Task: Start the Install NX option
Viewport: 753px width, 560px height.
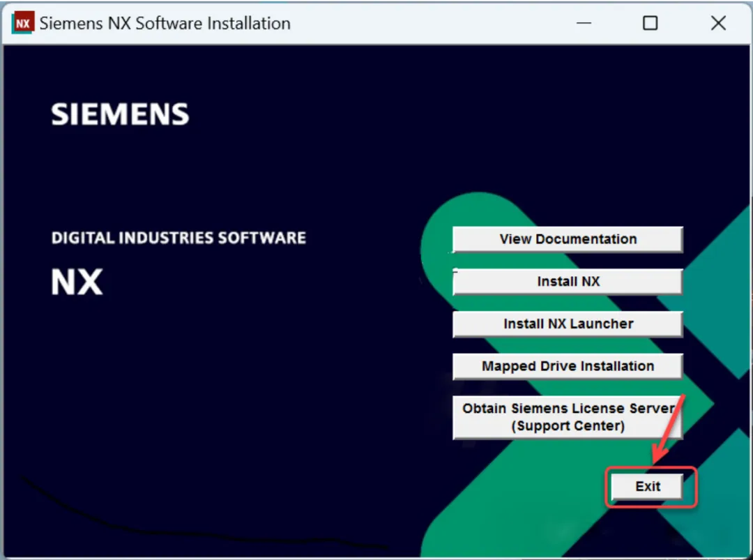Action: (567, 281)
